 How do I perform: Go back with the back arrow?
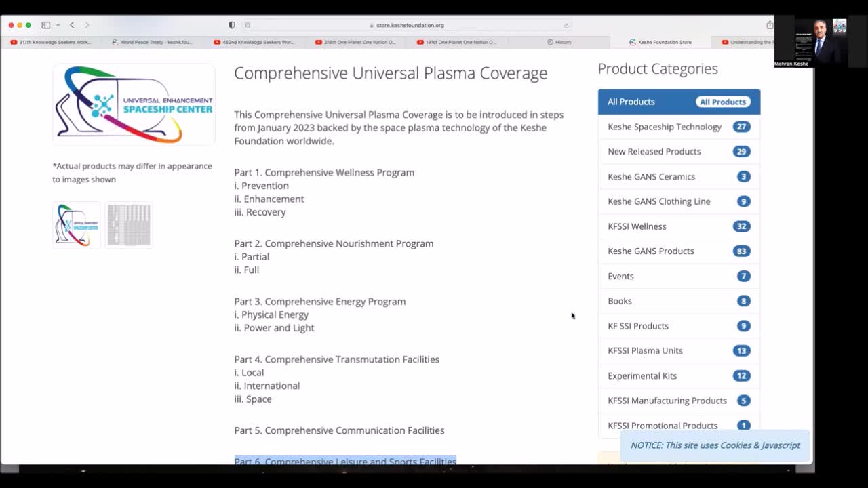pyautogui.click(x=72, y=25)
